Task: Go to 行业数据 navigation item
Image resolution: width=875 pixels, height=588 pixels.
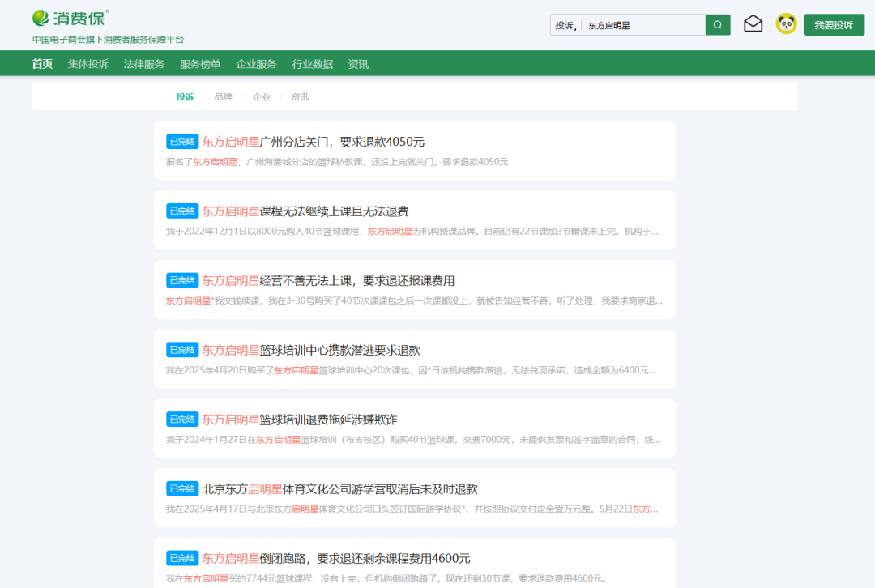Action: pos(312,64)
